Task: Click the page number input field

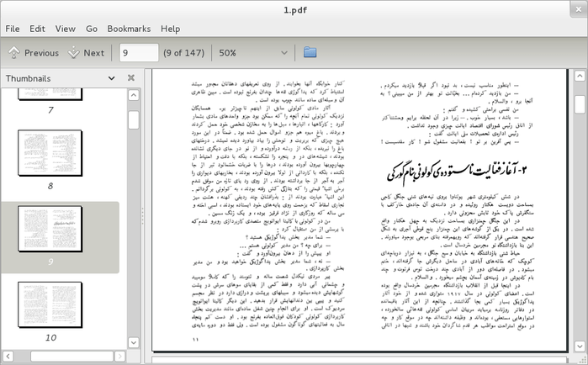Action: point(139,52)
